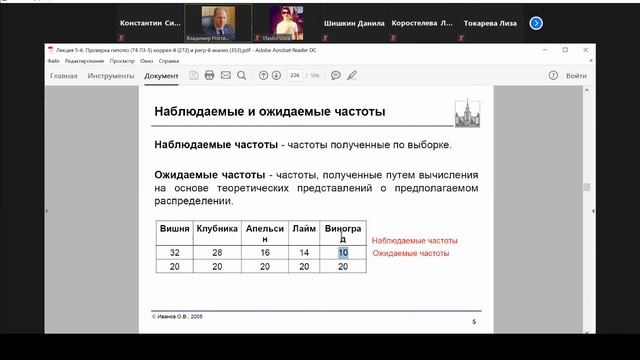Click the expected value 20 under Вишня
640x360 pixels.
point(175,267)
